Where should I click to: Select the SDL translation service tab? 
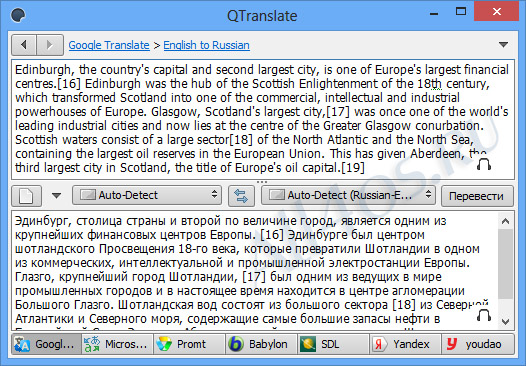point(333,344)
